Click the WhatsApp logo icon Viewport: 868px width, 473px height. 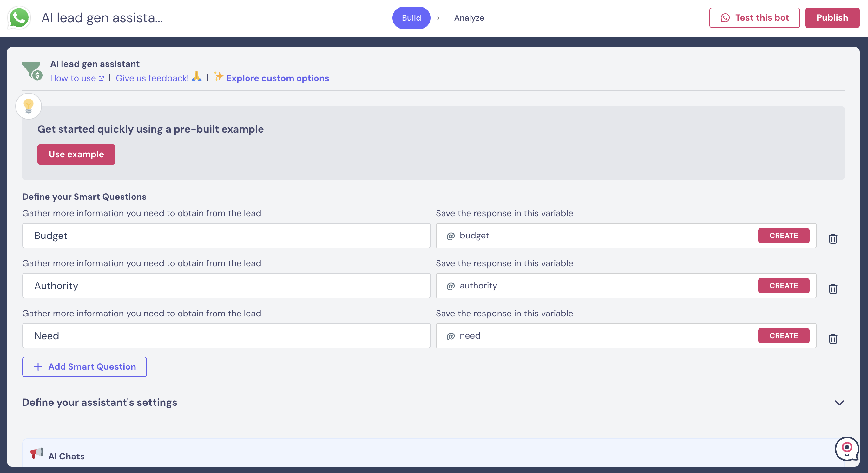(x=19, y=17)
